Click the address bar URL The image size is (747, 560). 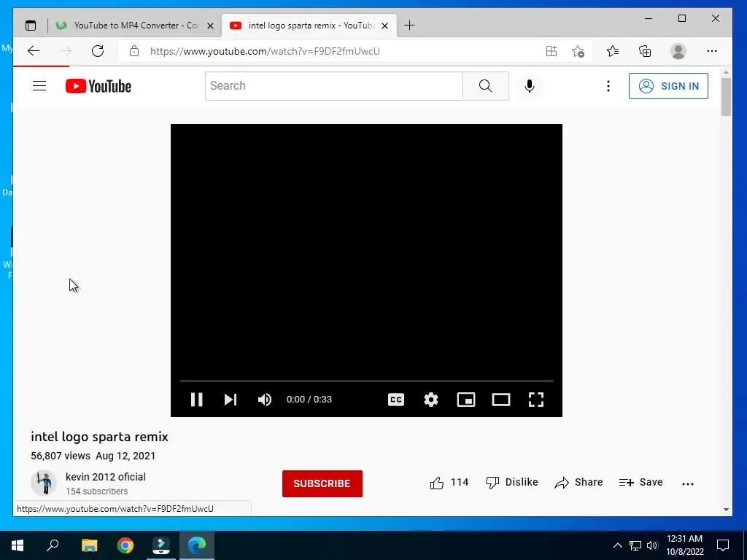point(266,51)
